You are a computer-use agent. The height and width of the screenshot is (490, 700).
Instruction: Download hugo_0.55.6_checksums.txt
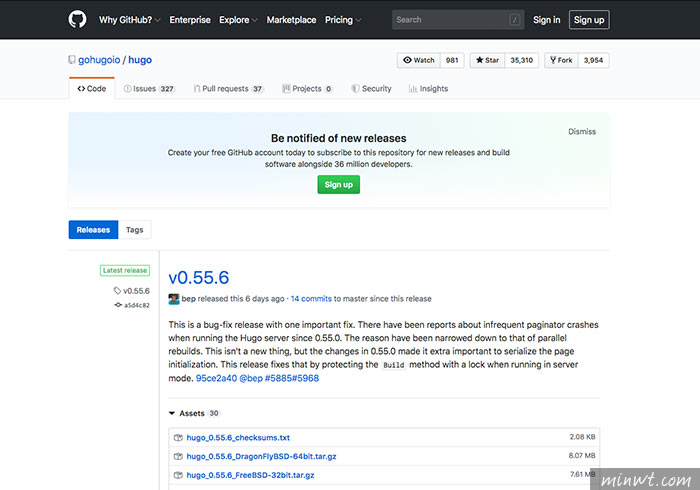(238, 437)
